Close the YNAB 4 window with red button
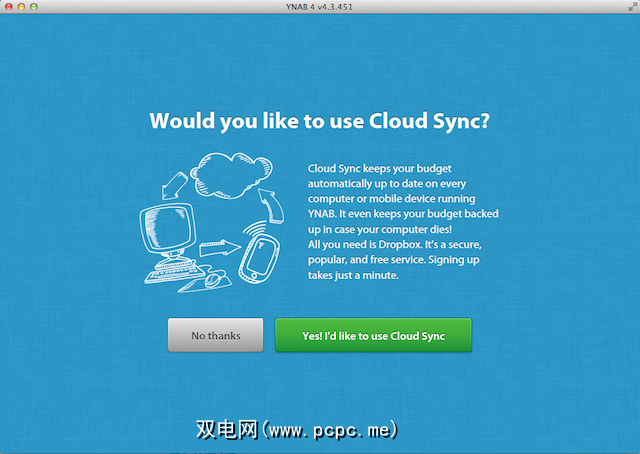The height and width of the screenshot is (454, 640). pos(9,7)
